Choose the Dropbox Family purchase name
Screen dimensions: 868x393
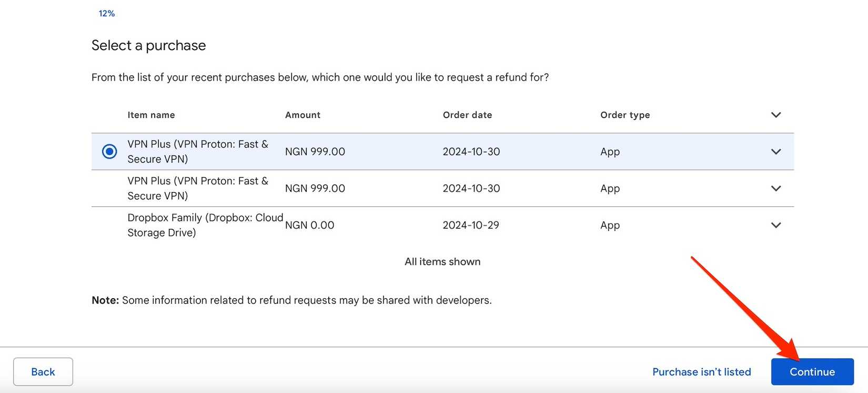tap(205, 225)
